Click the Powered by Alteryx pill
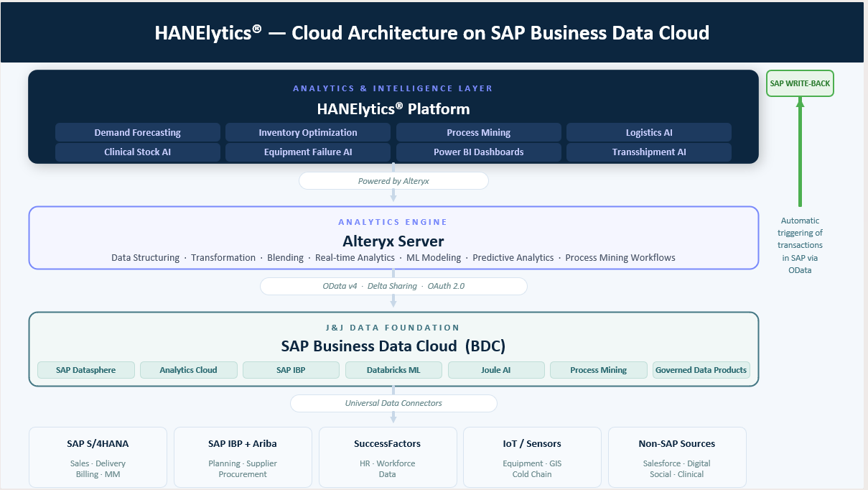The image size is (868, 490). [393, 181]
